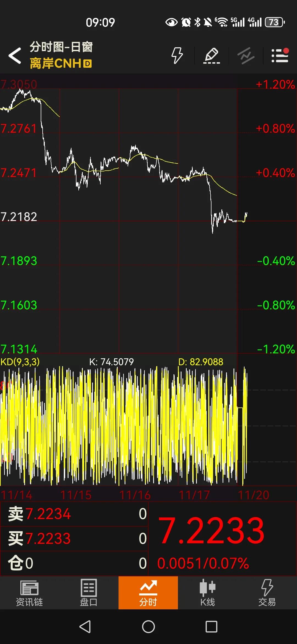Tap the Android back navigation button
The height and width of the screenshot is (644, 297).
coord(85,627)
